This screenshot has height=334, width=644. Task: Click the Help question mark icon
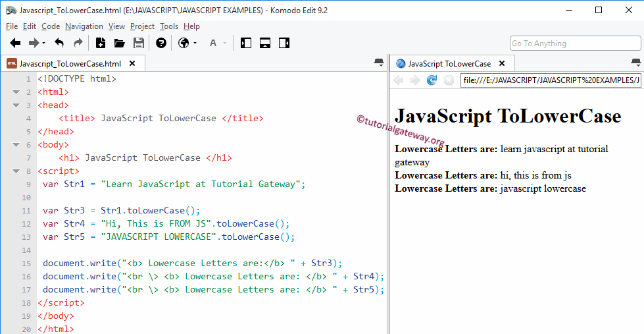point(161,43)
